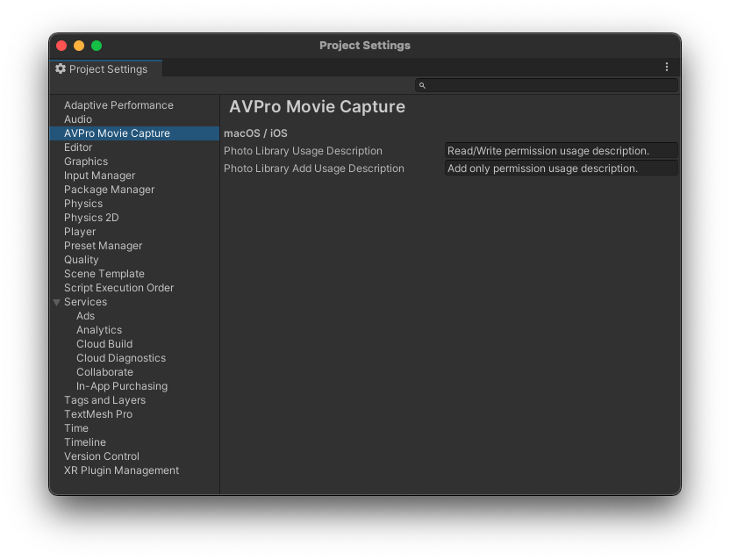Open the Audio settings category
This screenshot has width=730, height=560.
coord(78,119)
